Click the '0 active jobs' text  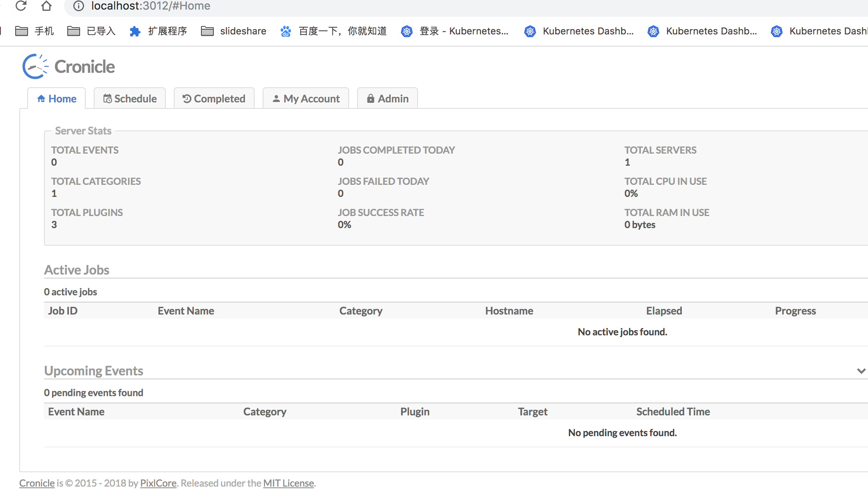coord(70,292)
